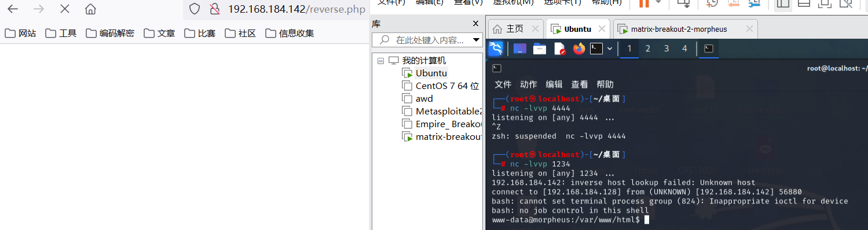This screenshot has width=868, height=230.
Task: Stop loading the reverse.php page
Action: coord(65,9)
